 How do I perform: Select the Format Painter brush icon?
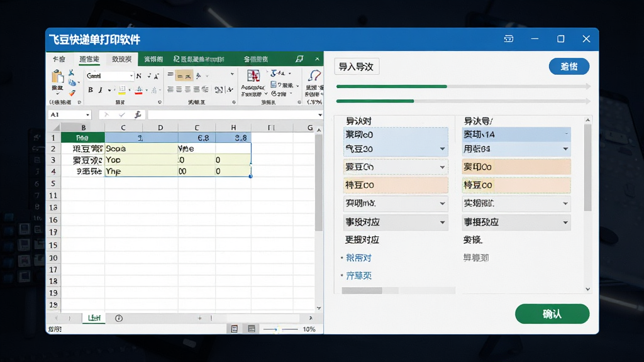coord(72,93)
